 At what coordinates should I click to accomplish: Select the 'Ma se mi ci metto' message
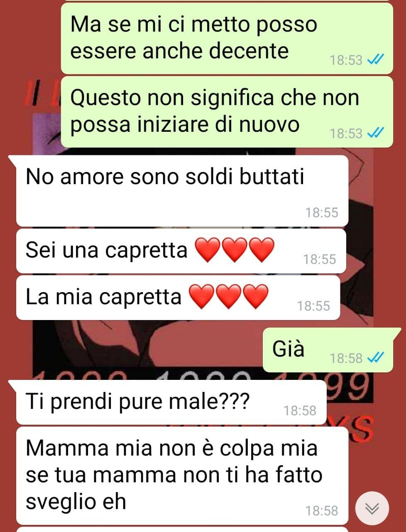click(x=227, y=38)
